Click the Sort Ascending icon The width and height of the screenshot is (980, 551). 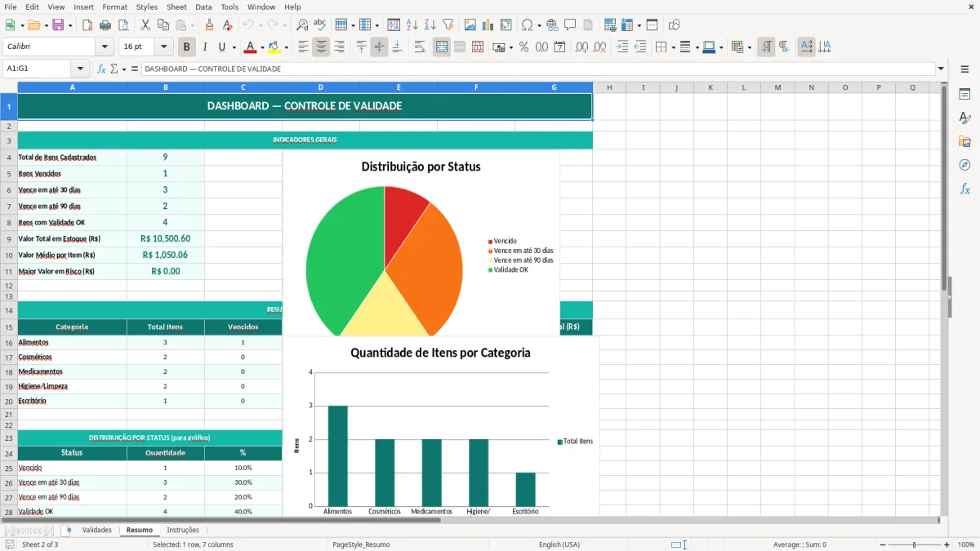[x=412, y=25]
